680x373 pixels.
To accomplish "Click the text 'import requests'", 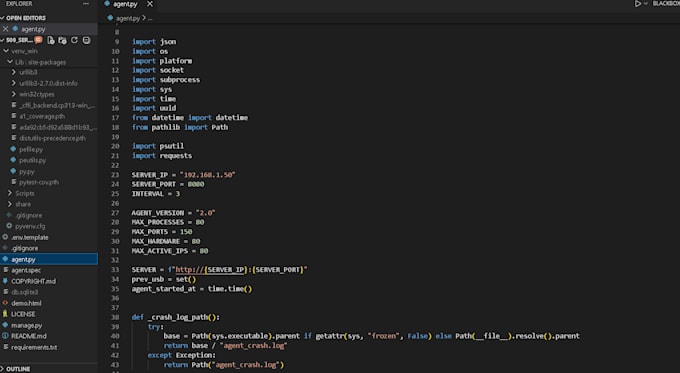I will [162, 156].
